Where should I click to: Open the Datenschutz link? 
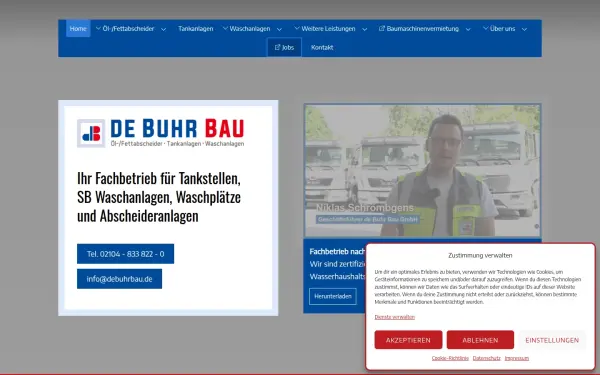[x=486, y=359]
